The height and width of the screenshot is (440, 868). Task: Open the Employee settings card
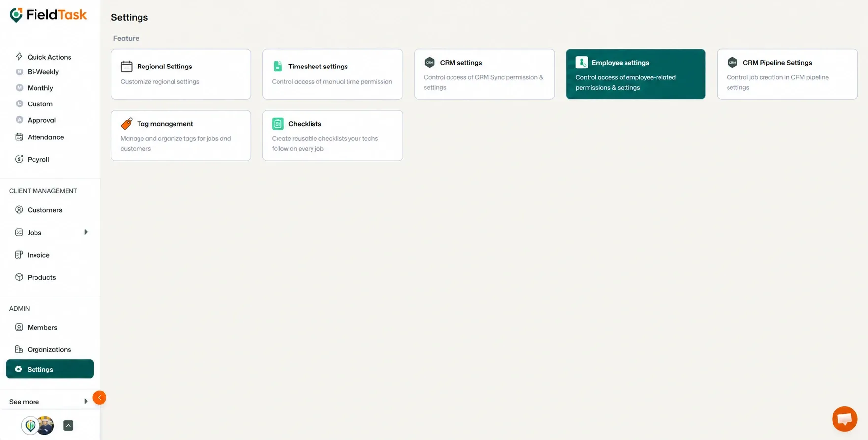(635, 74)
